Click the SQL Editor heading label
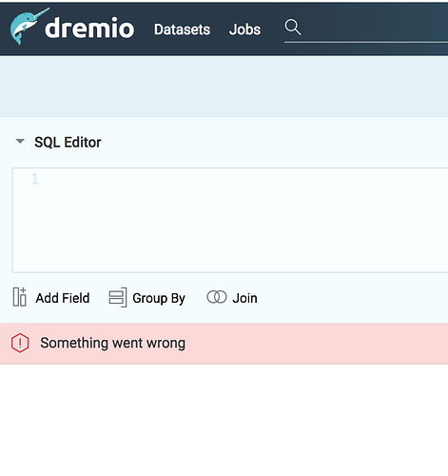448x476 pixels. tap(68, 142)
